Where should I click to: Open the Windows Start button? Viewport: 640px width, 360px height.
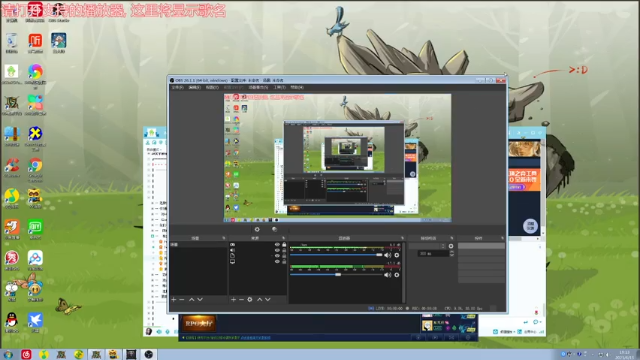coord(8,354)
